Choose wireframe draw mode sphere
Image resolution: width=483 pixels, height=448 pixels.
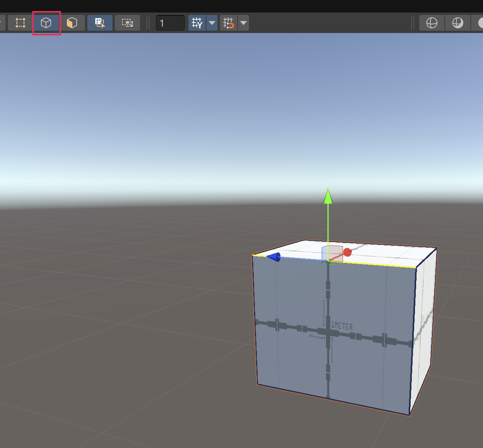click(432, 23)
